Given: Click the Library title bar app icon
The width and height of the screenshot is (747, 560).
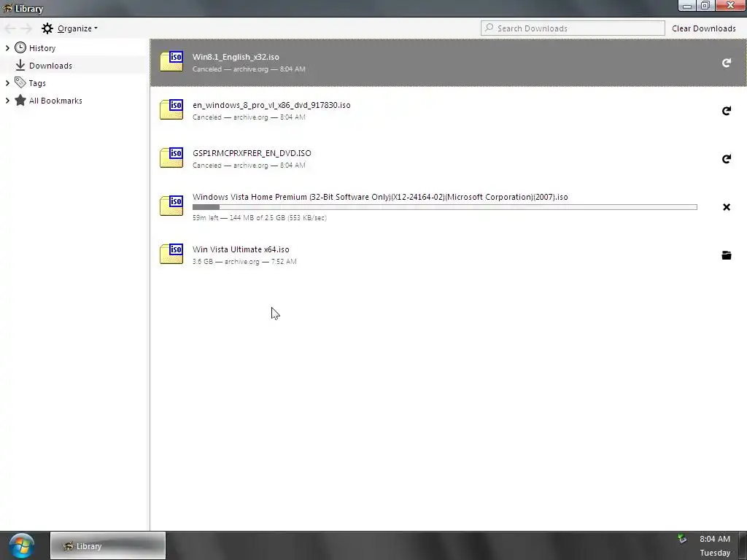Looking at the screenshot, I should point(7,8).
